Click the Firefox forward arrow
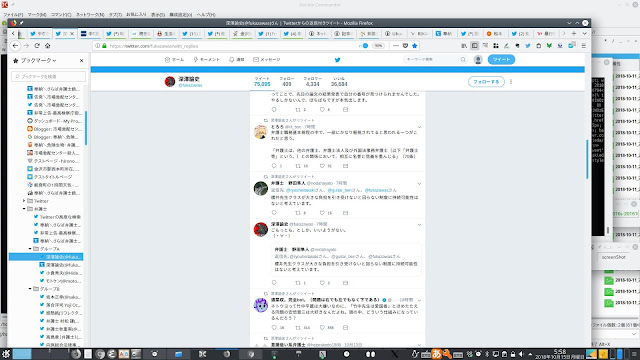640x360 pixels. pos(27,46)
